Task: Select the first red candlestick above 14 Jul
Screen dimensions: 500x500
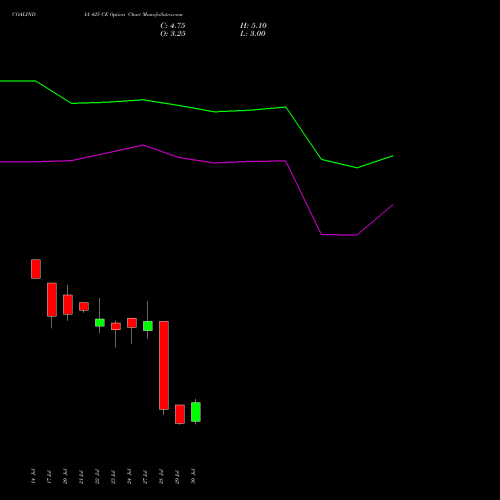Action: click(36, 269)
